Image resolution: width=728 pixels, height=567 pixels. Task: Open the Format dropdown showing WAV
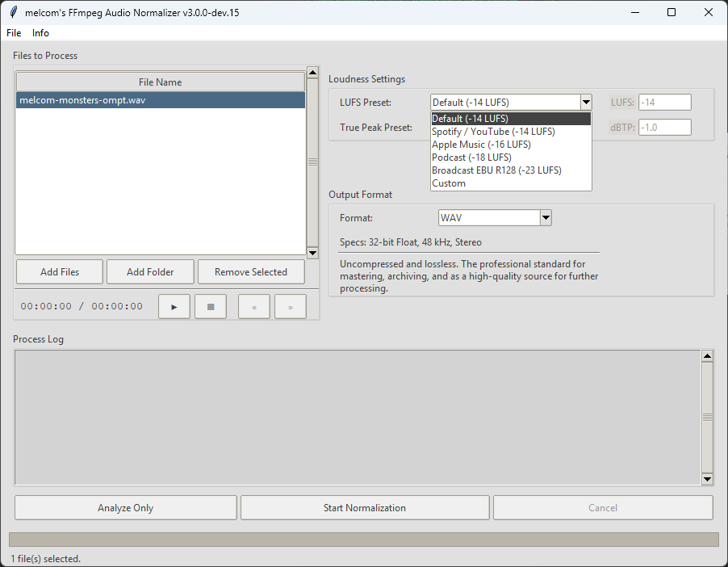point(546,218)
